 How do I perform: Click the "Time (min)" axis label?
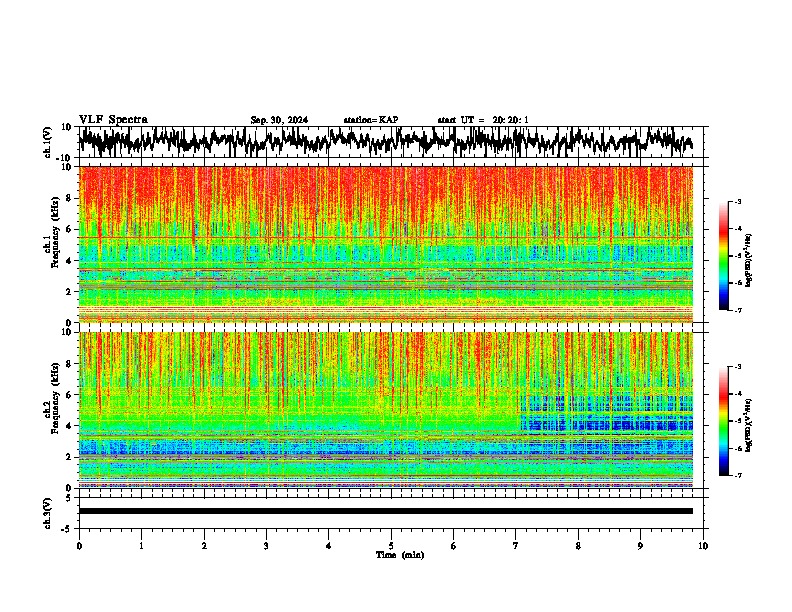[400, 555]
